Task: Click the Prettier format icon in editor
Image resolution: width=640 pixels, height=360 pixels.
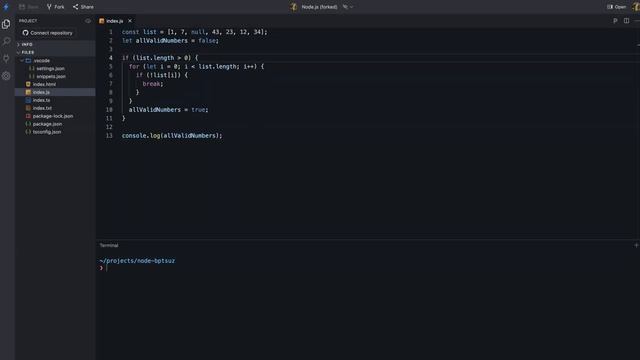Action: 615,21
